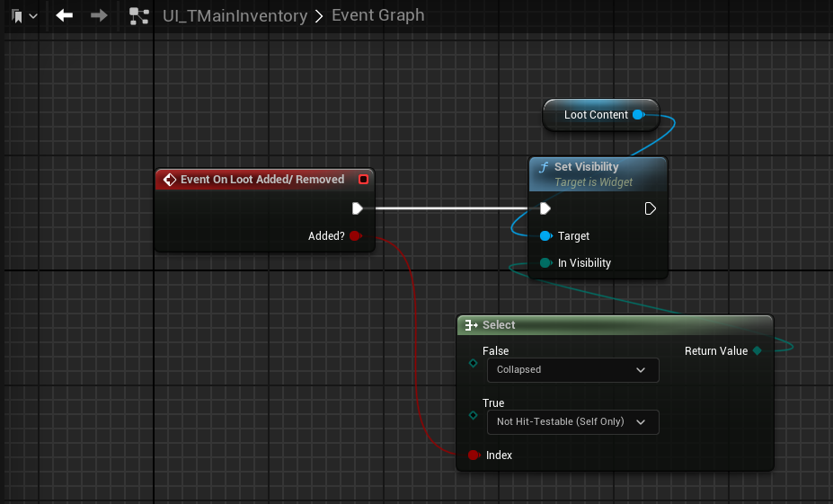Screen dimensions: 833x504
Task: Click the True option input pin
Action: 474,415
